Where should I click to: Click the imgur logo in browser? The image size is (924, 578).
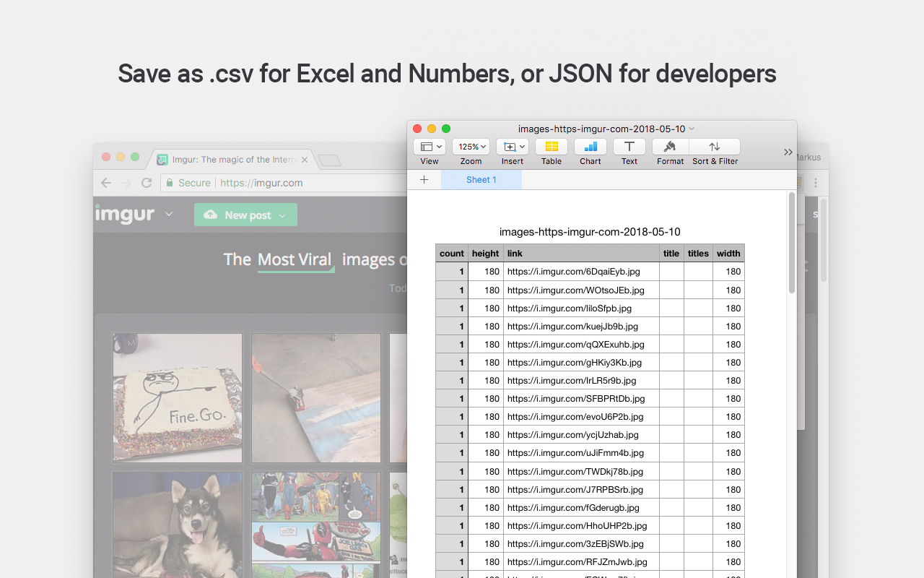click(x=125, y=214)
